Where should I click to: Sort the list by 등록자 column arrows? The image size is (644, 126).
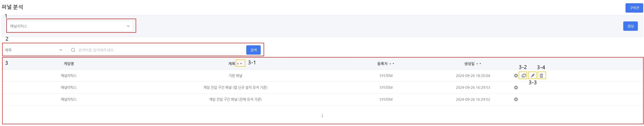(x=392, y=64)
